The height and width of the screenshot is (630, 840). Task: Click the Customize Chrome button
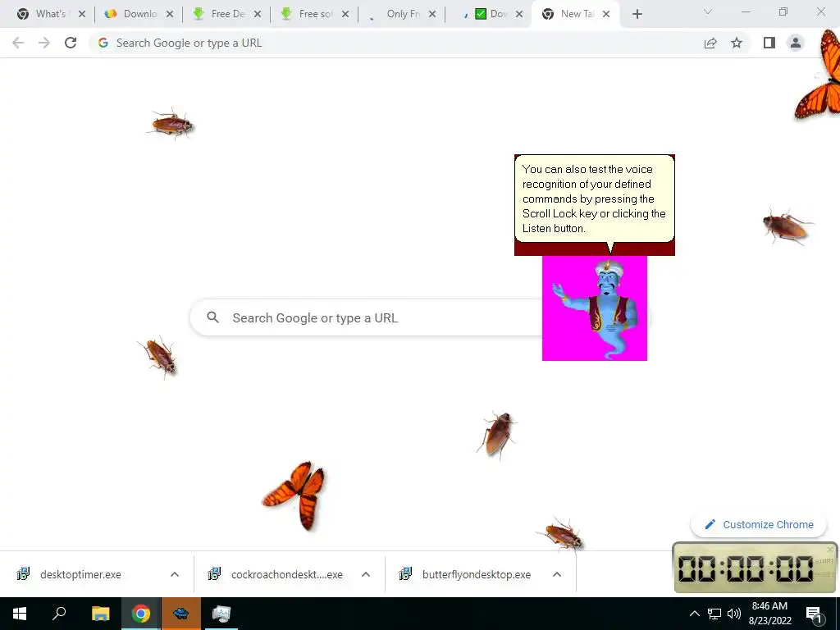pyautogui.click(x=759, y=524)
